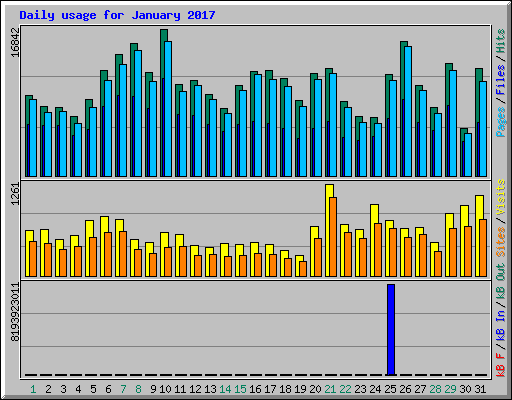Click the 16842 axis value label
The image size is (512, 400).
pyautogui.click(x=15, y=42)
